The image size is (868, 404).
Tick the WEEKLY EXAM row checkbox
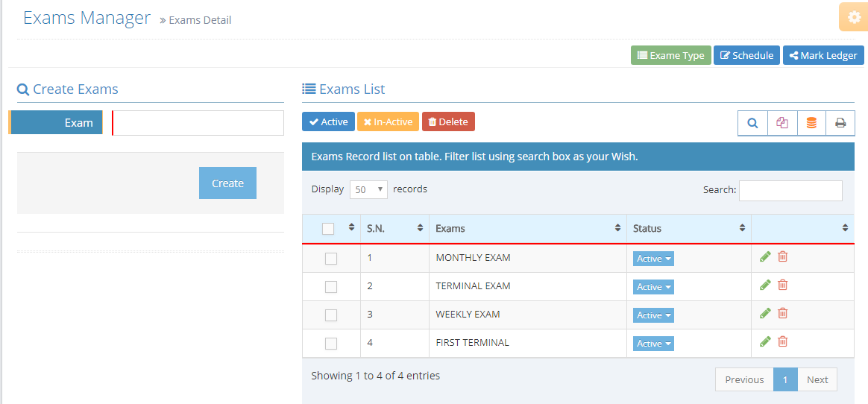click(331, 315)
